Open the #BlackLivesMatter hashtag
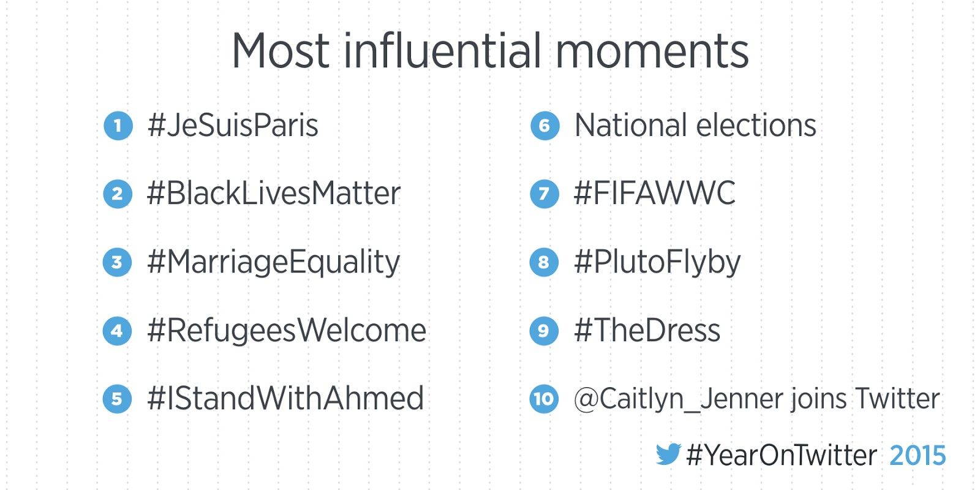The width and height of the screenshot is (980, 490). tap(274, 194)
